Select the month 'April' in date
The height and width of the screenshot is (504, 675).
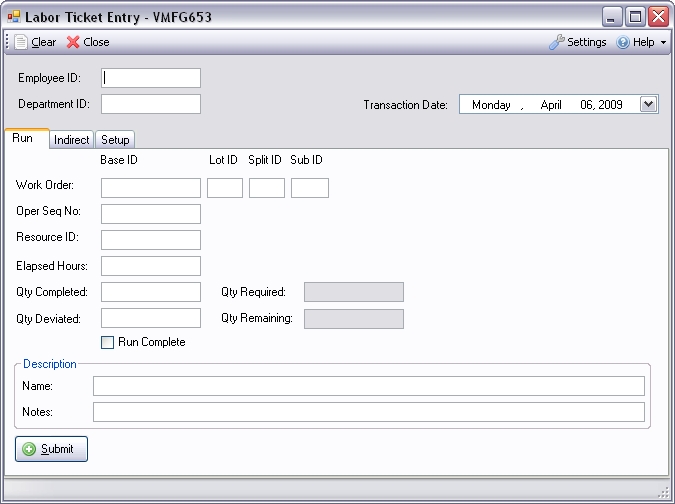[551, 105]
